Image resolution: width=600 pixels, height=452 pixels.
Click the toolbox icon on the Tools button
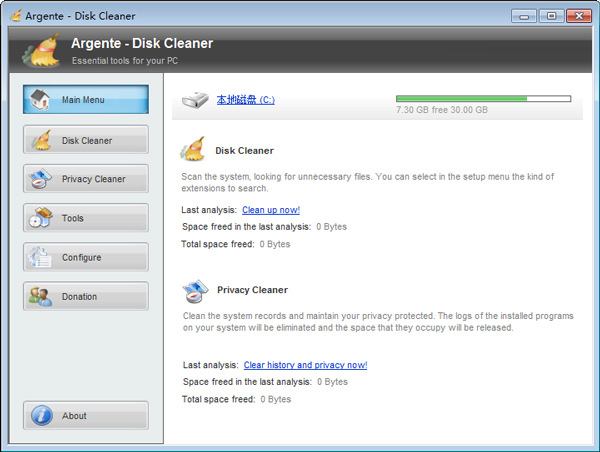41,218
